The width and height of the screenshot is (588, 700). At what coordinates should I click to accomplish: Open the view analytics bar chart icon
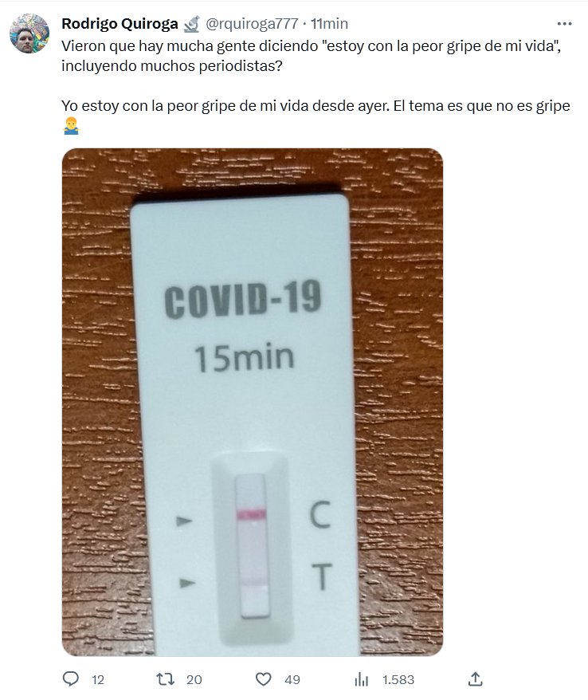pyautogui.click(x=362, y=679)
